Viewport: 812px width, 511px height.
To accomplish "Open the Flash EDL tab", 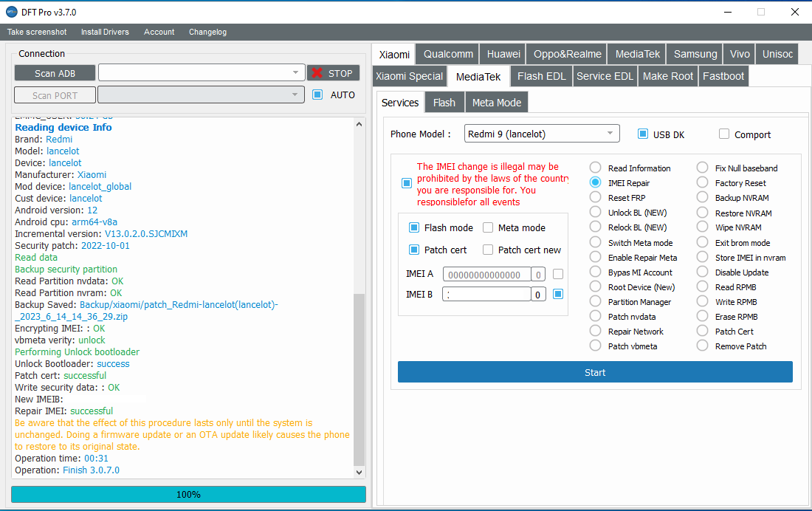I will 542,76.
